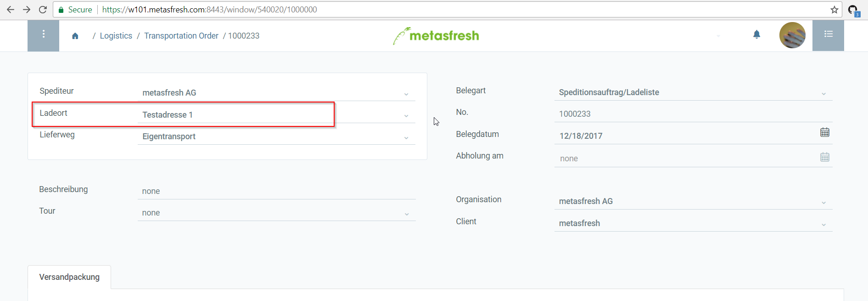Open the grid list icon at top right
Image resolution: width=868 pixels, height=301 pixels.
[x=828, y=34]
